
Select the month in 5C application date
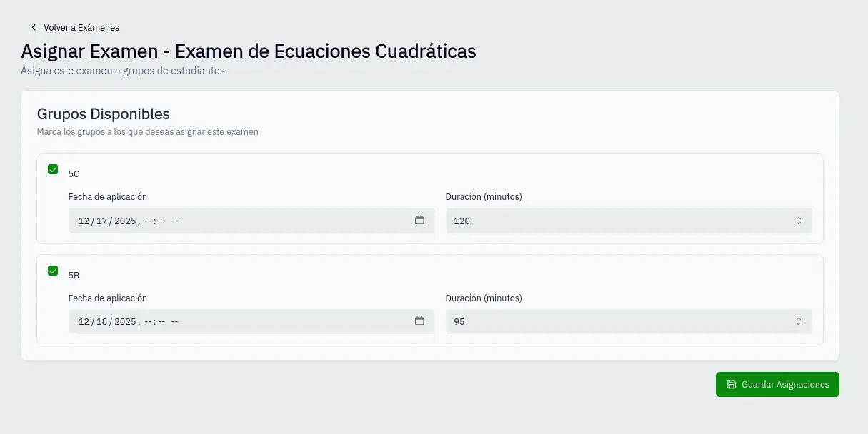click(x=84, y=221)
